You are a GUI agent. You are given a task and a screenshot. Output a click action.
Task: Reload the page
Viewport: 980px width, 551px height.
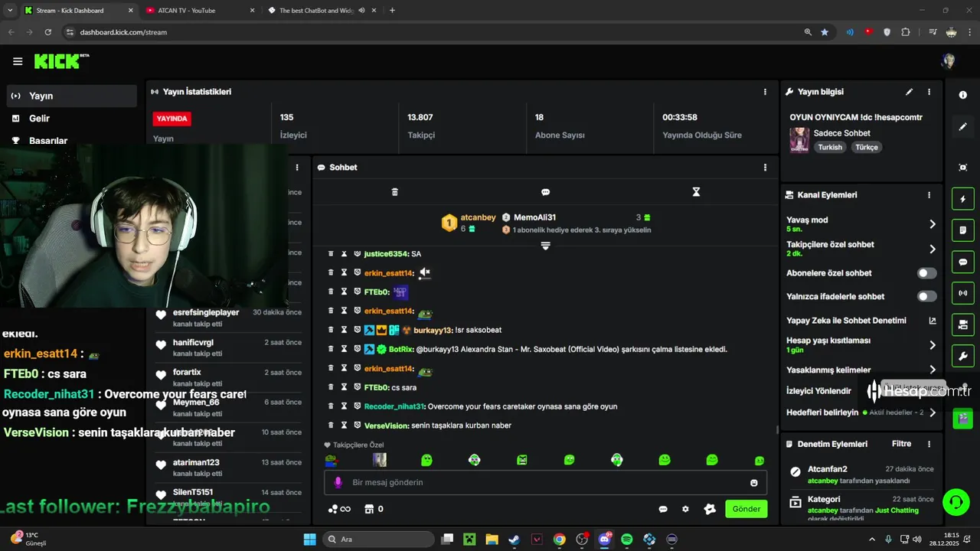pos(48,32)
